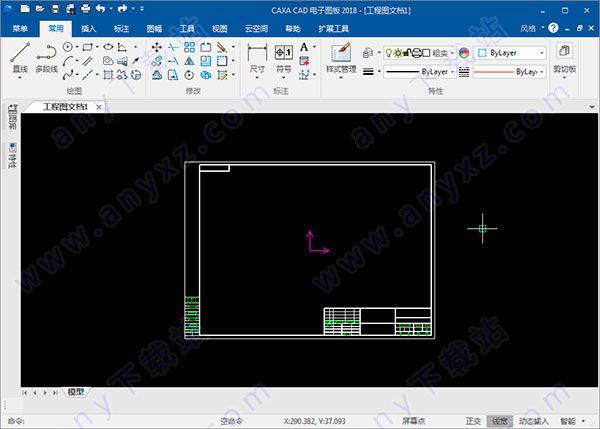
Task: Switch to the 标注 ribbon tab
Action: click(x=121, y=29)
